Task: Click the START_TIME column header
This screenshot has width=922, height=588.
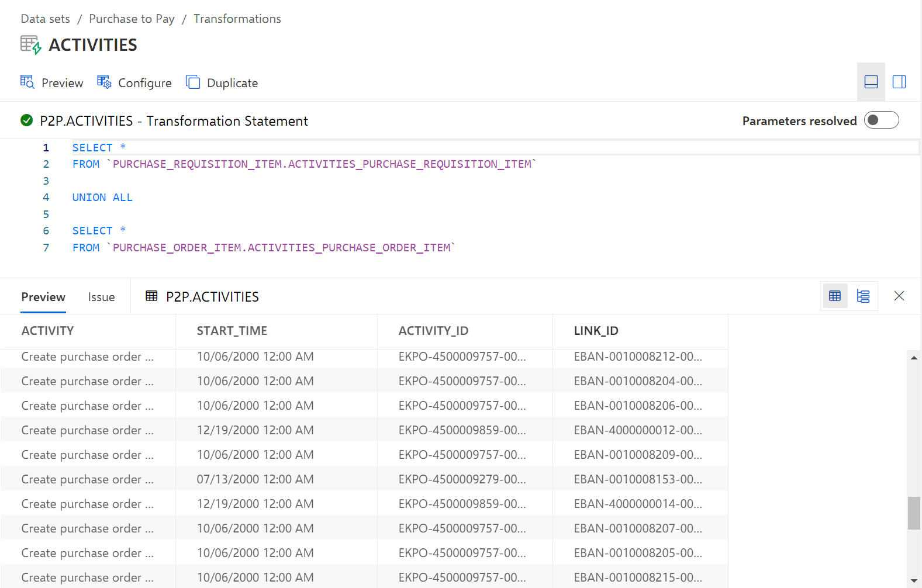Action: point(232,331)
